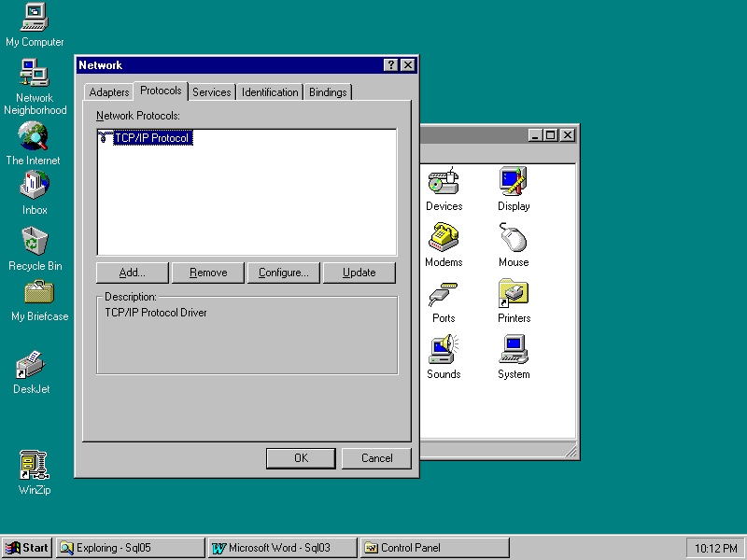Select the Mouse icon in Control Panel
747x560 pixels.
pyautogui.click(x=514, y=239)
